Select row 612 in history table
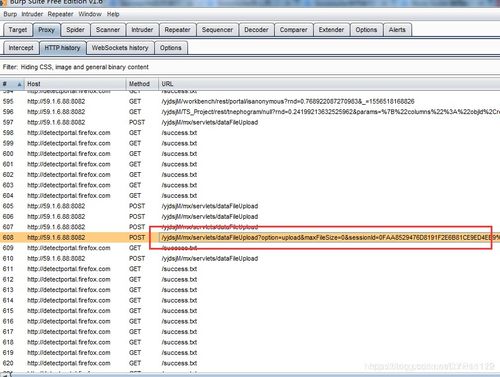 pyautogui.click(x=250, y=279)
